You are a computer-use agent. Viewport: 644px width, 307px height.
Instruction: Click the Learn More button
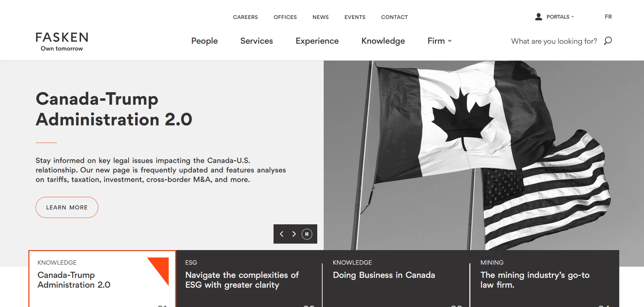[67, 207]
